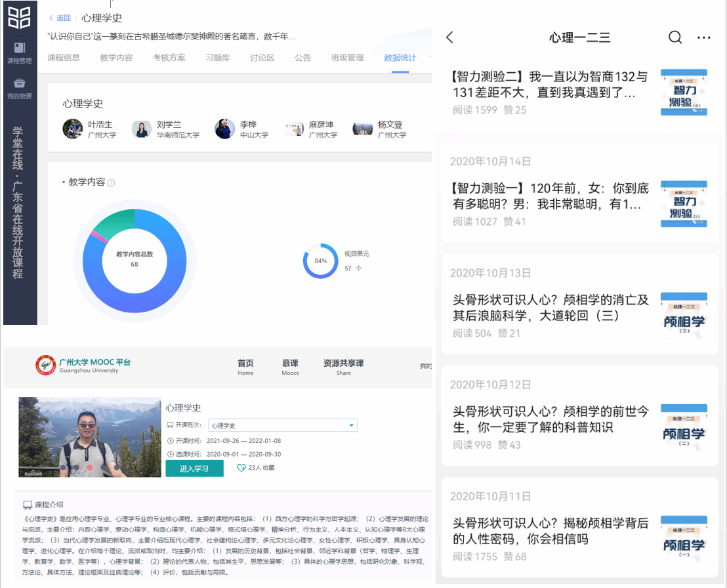Click the info icon beside 教学内容
This screenshot has height=588, width=727.
(x=112, y=183)
